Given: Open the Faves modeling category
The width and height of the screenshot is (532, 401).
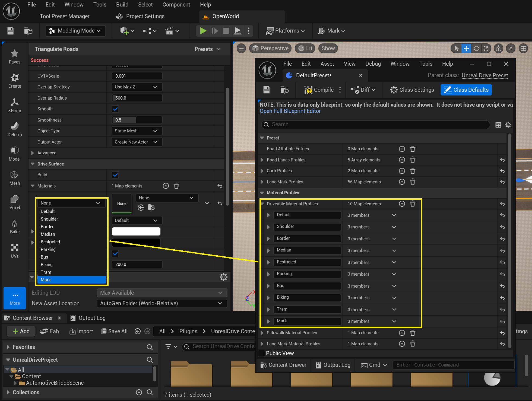Looking at the screenshot, I should (x=15, y=57).
